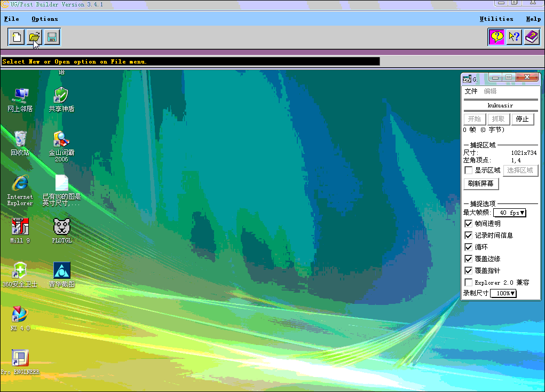
Task: Open the PLOTGL application icon
Action: pos(61,227)
